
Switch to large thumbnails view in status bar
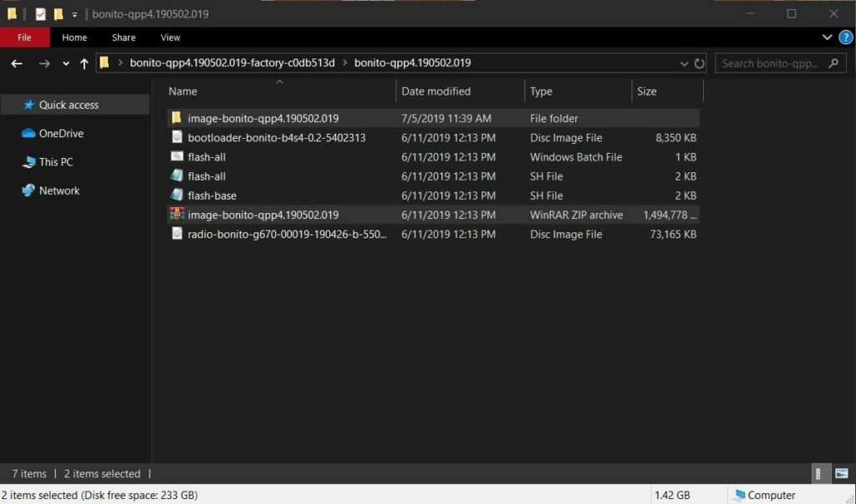(x=841, y=473)
